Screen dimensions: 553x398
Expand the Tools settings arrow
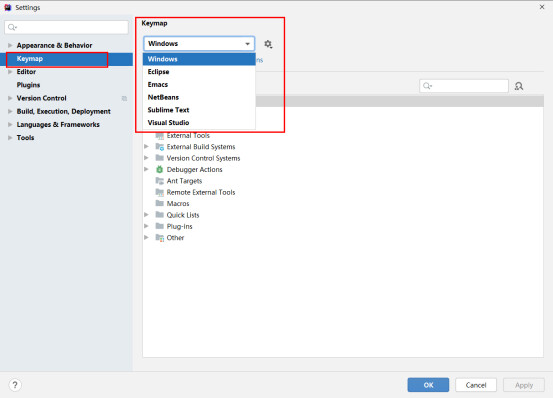(10, 137)
